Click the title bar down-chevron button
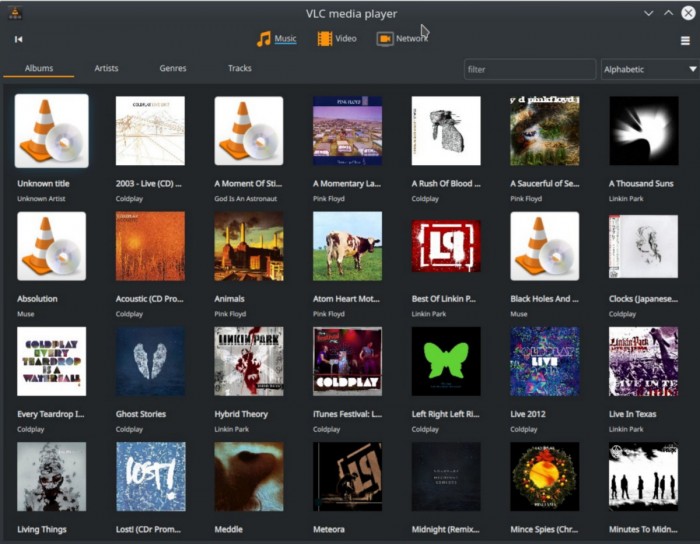 [x=649, y=14]
